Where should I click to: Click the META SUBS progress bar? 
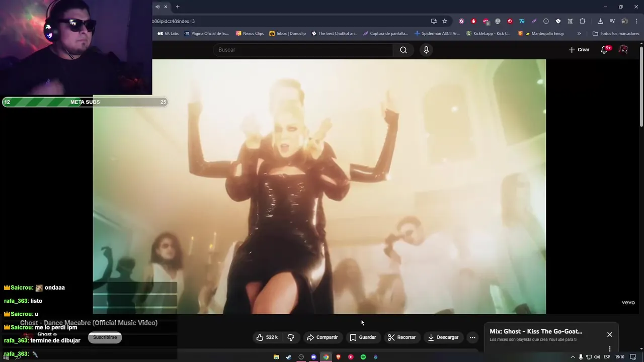click(x=85, y=102)
